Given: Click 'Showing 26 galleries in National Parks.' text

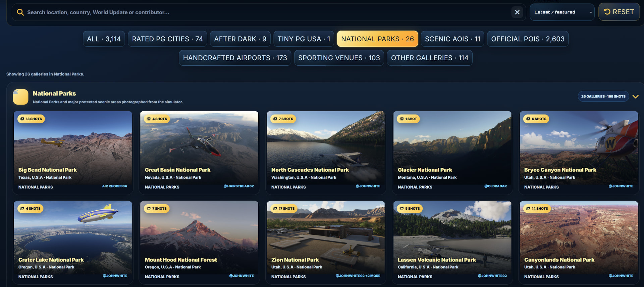Looking at the screenshot, I should [x=45, y=74].
